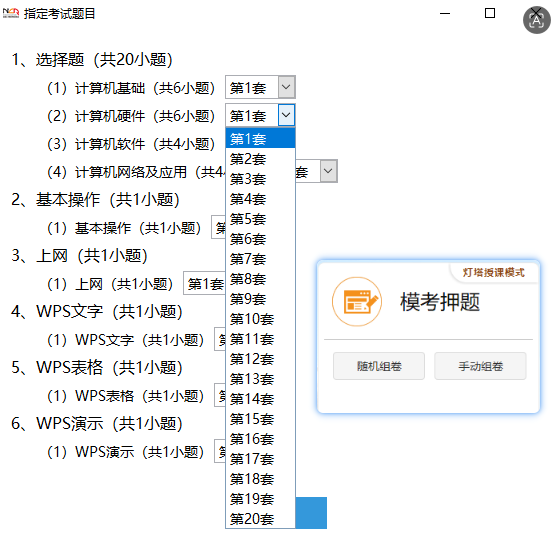Screen dimensions: 553x551
Task: Choose 第14套 from the dropdown
Action: (260, 399)
